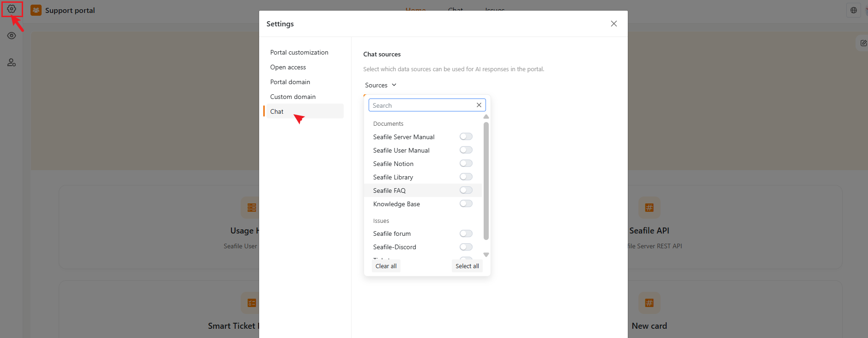Click the eye preview icon in sidebar
The height and width of the screenshot is (338, 868).
(x=12, y=36)
